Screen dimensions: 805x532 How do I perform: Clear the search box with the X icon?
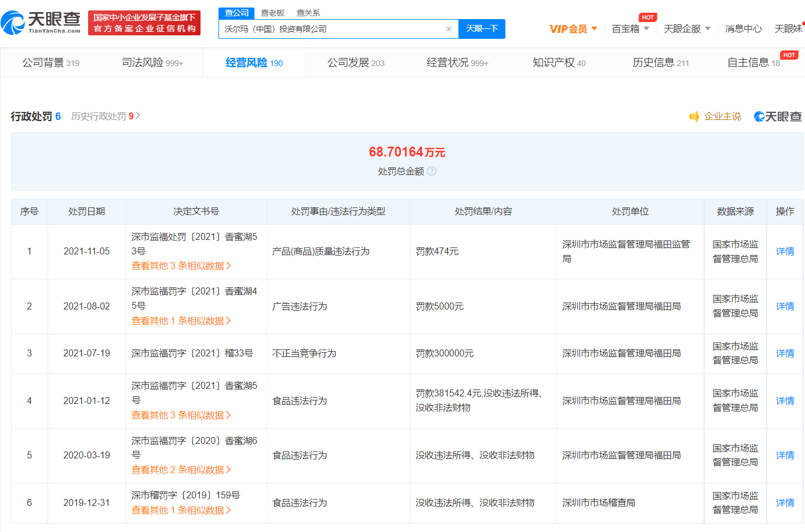click(x=449, y=29)
